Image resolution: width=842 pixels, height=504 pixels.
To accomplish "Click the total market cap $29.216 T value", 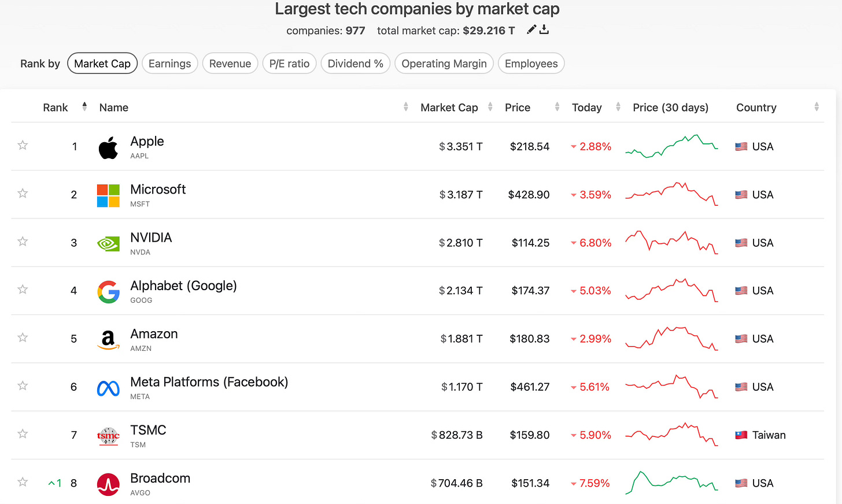I will [x=489, y=31].
